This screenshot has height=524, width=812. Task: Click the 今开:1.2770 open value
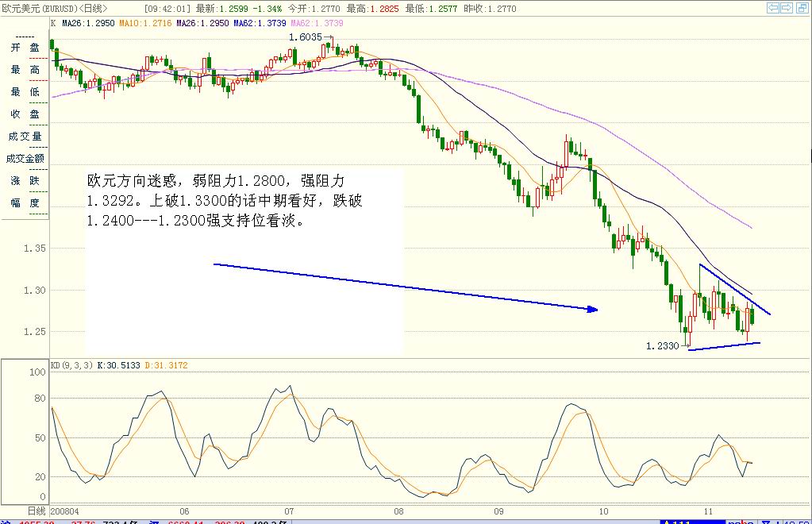click(x=314, y=9)
